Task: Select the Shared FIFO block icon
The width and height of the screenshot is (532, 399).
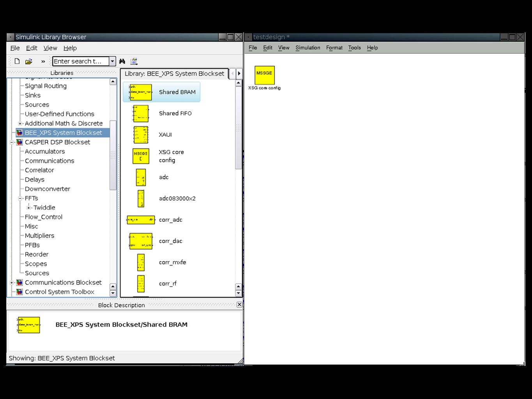Action: (141, 114)
